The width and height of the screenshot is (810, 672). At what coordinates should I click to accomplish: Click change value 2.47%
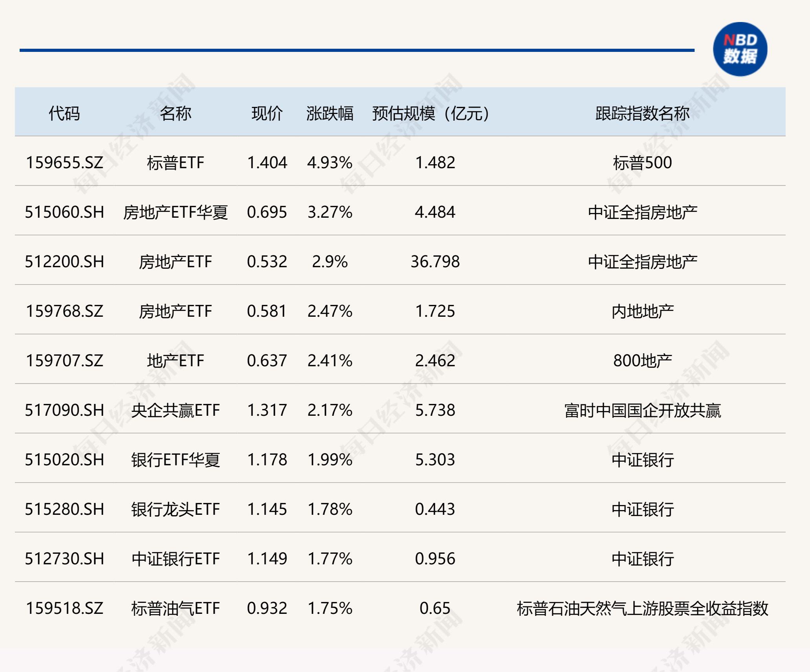tap(330, 311)
